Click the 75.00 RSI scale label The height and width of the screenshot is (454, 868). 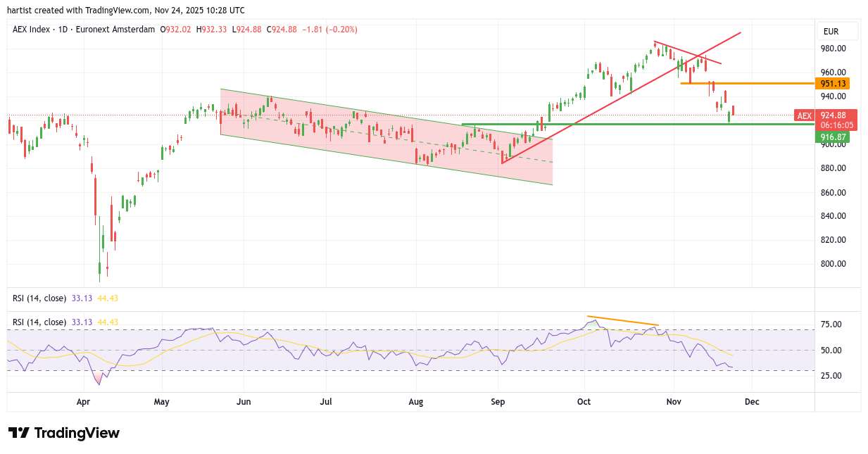pyautogui.click(x=831, y=324)
